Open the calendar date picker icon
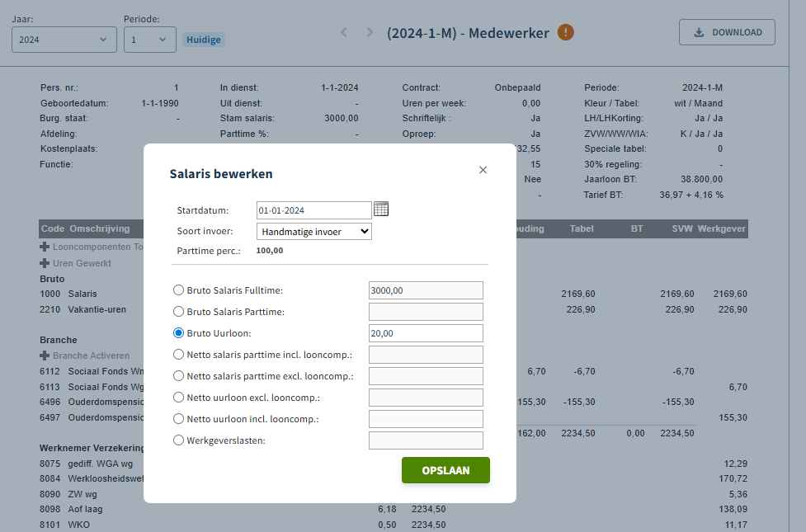Screen dimensions: 806x532 click(381, 210)
